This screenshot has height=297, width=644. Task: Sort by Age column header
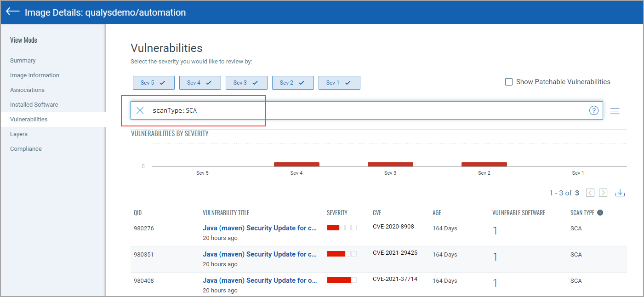pos(437,213)
